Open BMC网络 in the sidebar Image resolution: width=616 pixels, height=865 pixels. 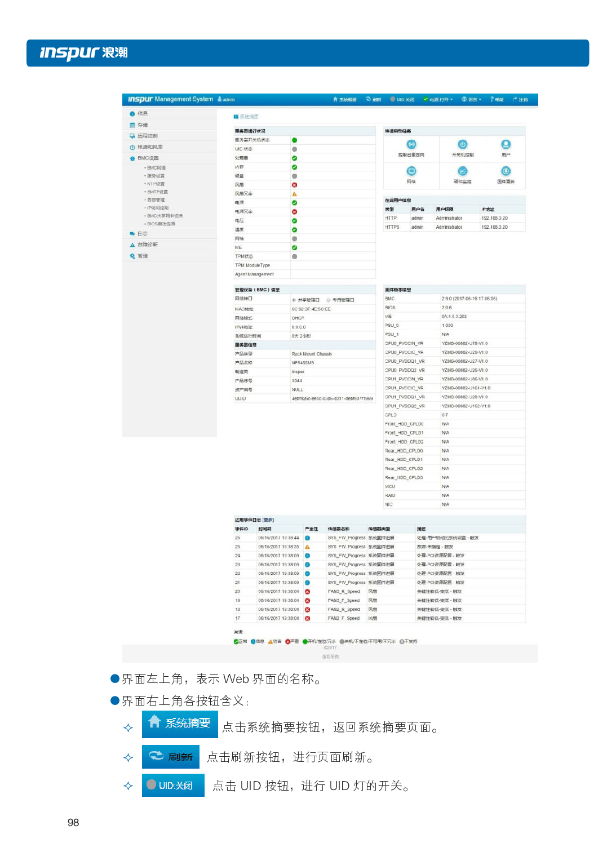click(x=156, y=168)
